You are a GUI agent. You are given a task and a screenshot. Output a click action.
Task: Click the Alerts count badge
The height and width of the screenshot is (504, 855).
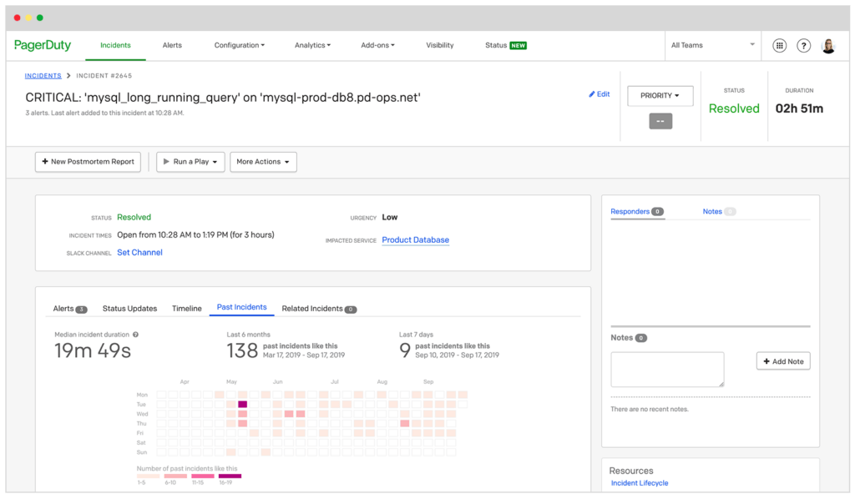coord(81,310)
